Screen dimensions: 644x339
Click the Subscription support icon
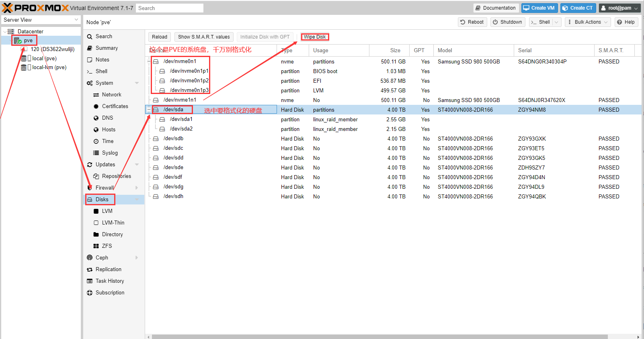click(90, 293)
